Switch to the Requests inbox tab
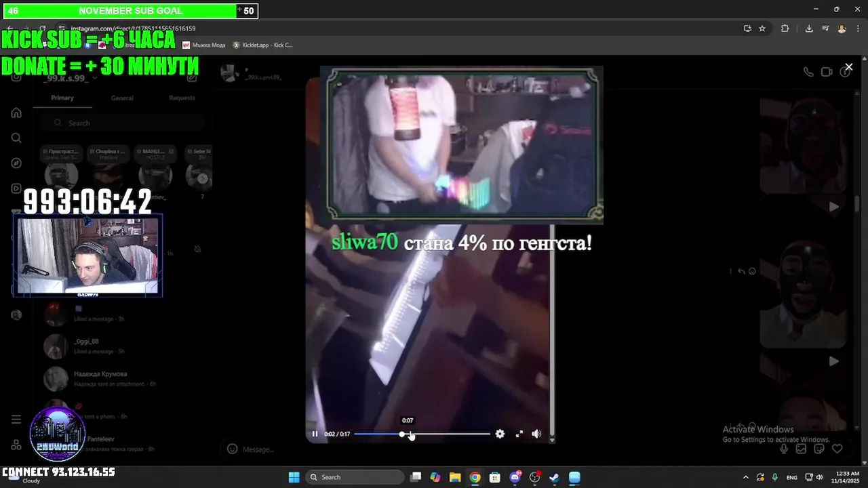Viewport: 868px width, 488px height. [x=182, y=98]
